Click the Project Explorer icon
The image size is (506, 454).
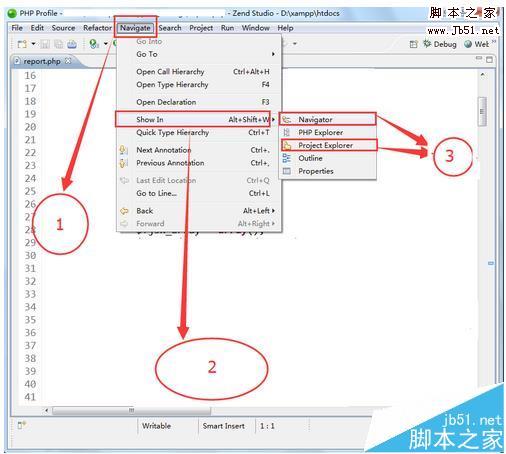point(287,145)
